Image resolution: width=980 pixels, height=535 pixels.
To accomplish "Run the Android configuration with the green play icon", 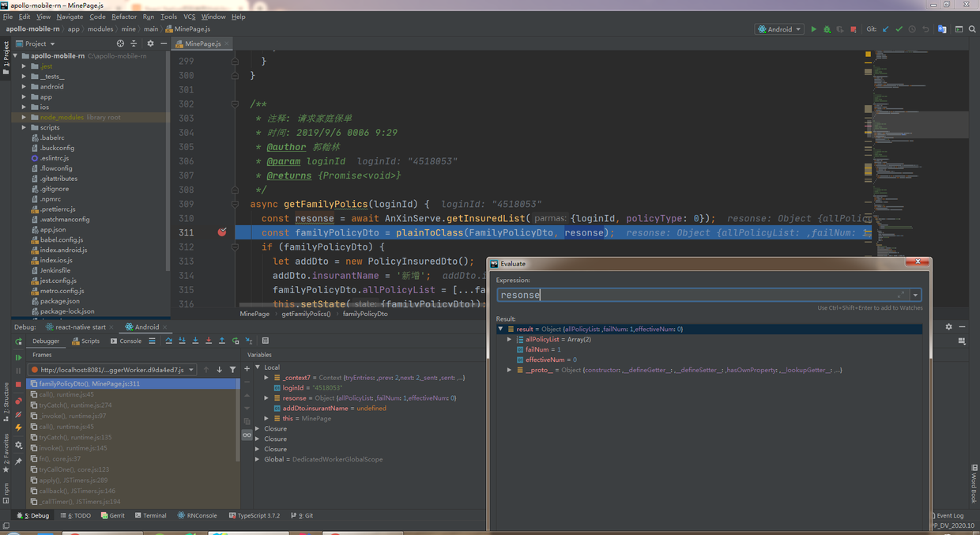I will tap(813, 29).
